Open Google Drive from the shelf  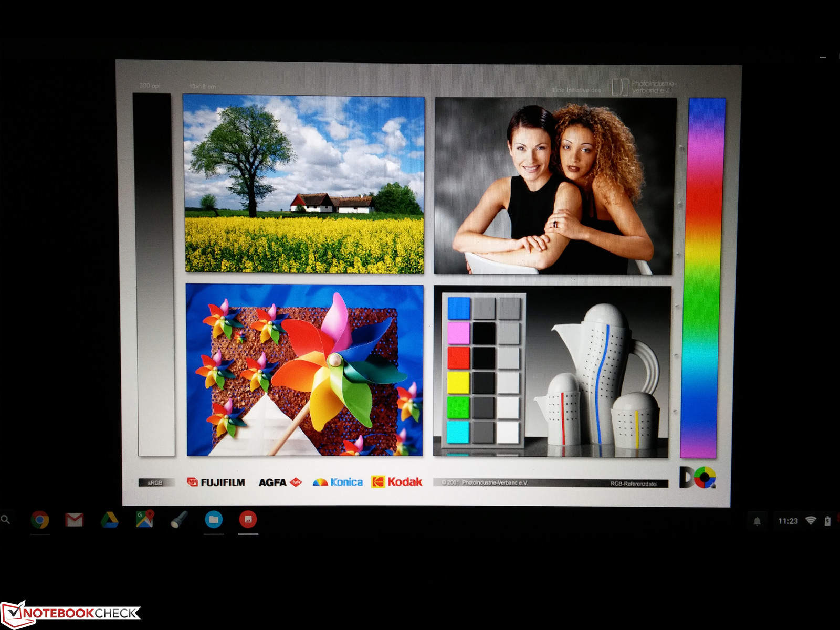109,520
